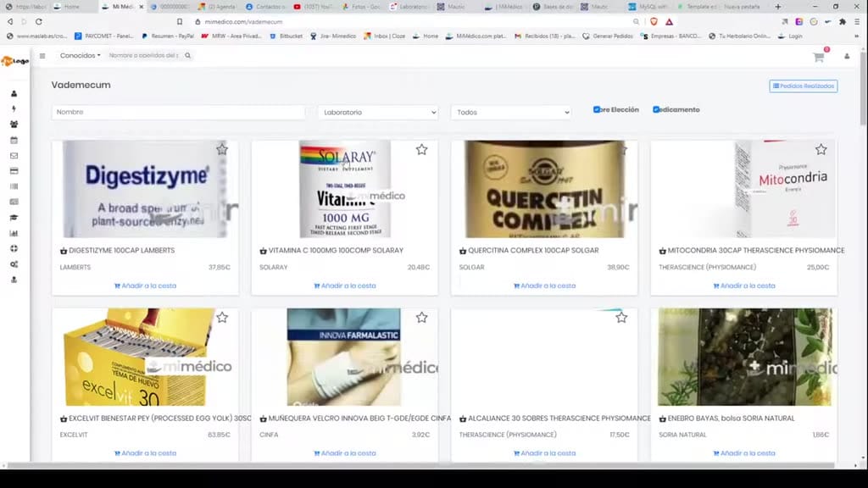The width and height of the screenshot is (868, 488).
Task: Expand the Todos dropdown
Action: point(511,113)
